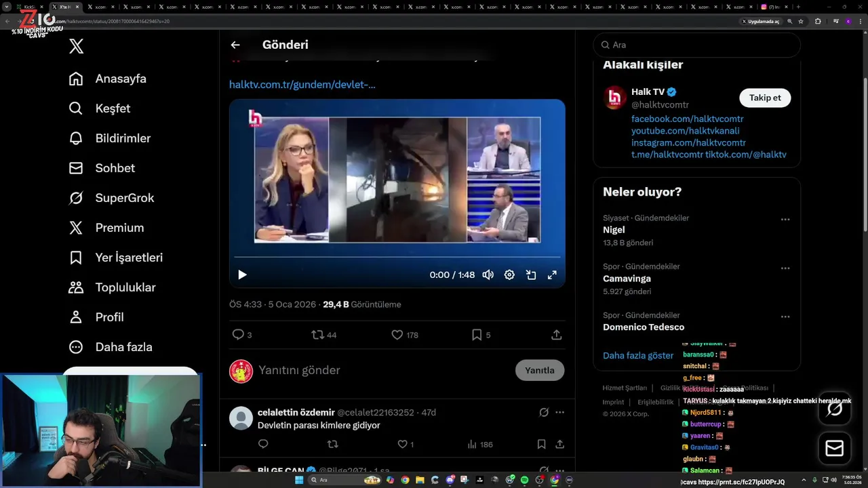Image resolution: width=868 pixels, height=488 pixels.
Task: Reply to celalettin özdemir's comment
Action: [x=263, y=444]
